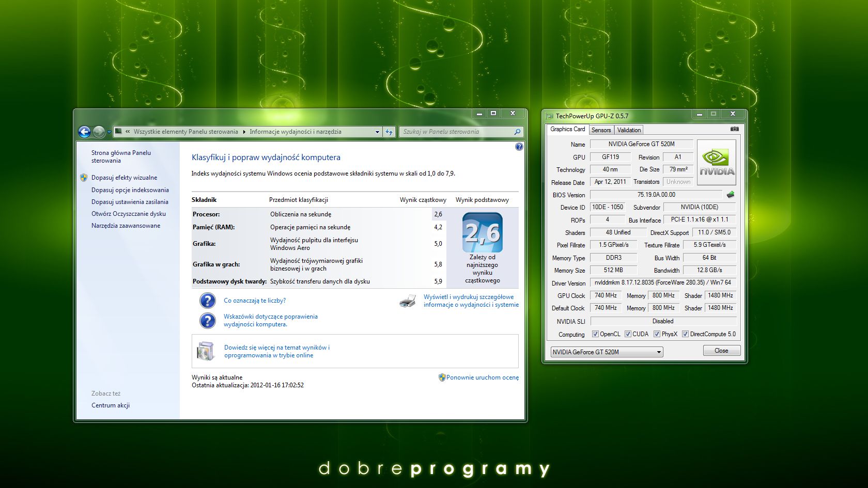Toggle the OpenCL checkbox
This screenshot has width=868, height=488.
pos(595,334)
